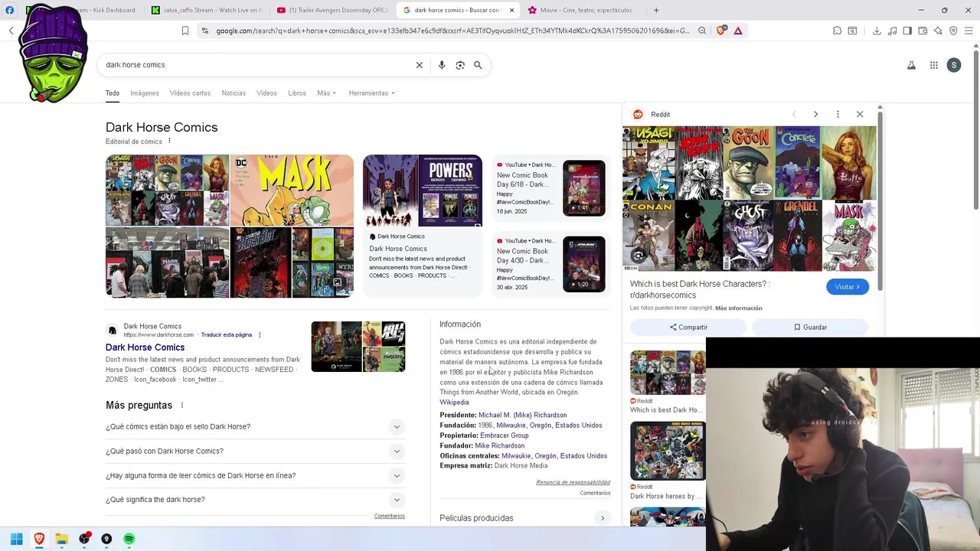The width and height of the screenshot is (980, 551).
Task: Open three-dot menu beside darkhorse.com result
Action: (x=260, y=334)
